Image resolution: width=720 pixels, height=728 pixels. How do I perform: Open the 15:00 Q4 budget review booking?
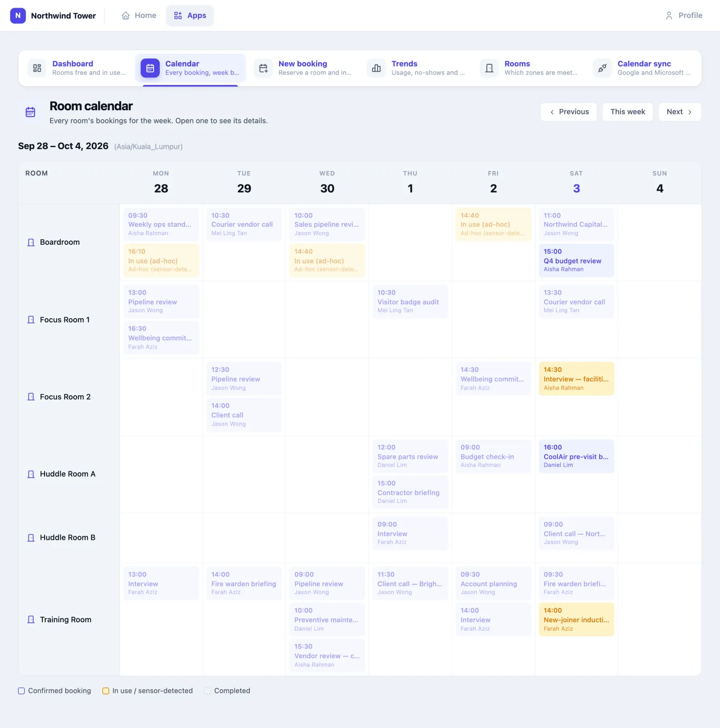tap(576, 260)
